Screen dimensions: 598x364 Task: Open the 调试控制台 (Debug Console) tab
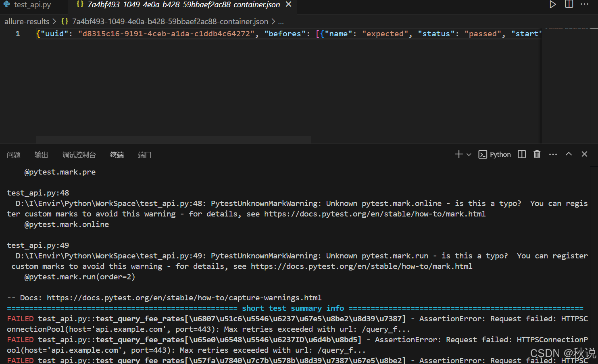79,155
